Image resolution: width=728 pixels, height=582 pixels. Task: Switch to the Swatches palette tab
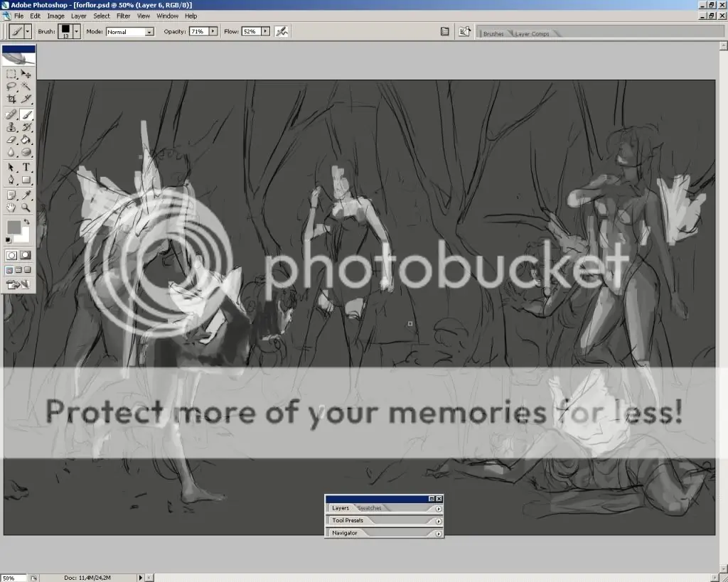pyautogui.click(x=370, y=508)
